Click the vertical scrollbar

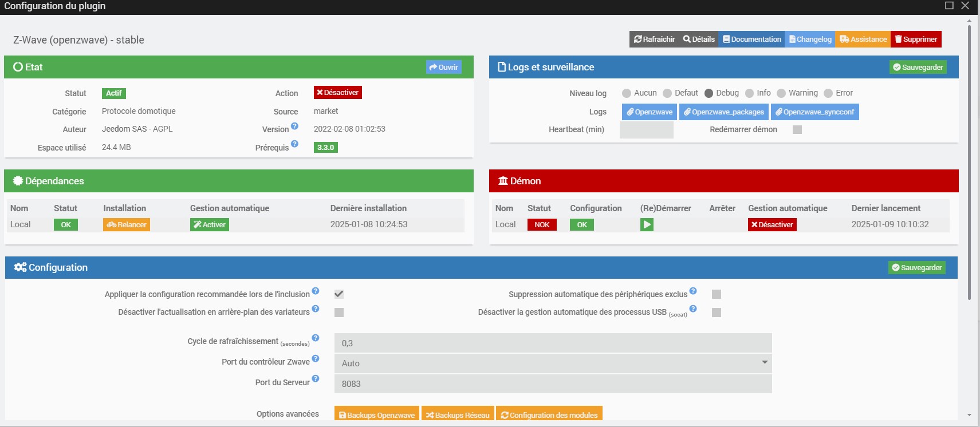pyautogui.click(x=969, y=163)
